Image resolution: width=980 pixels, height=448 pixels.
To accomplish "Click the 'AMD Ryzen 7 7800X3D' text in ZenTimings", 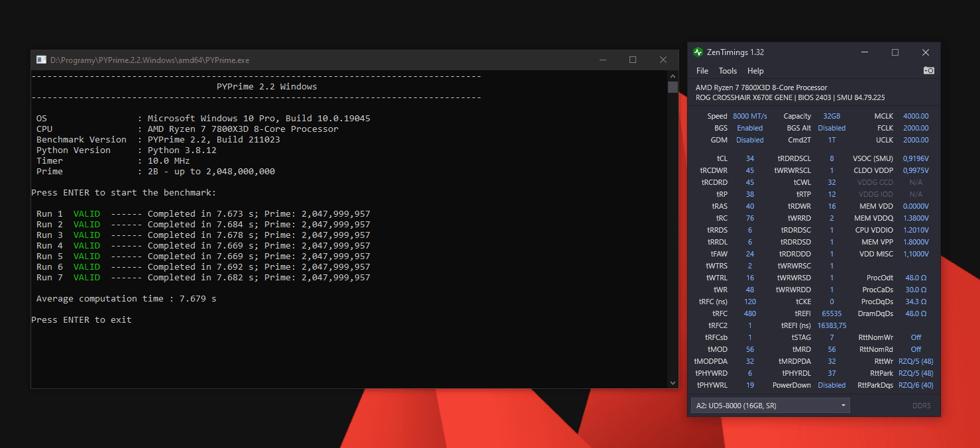I will [761, 87].
